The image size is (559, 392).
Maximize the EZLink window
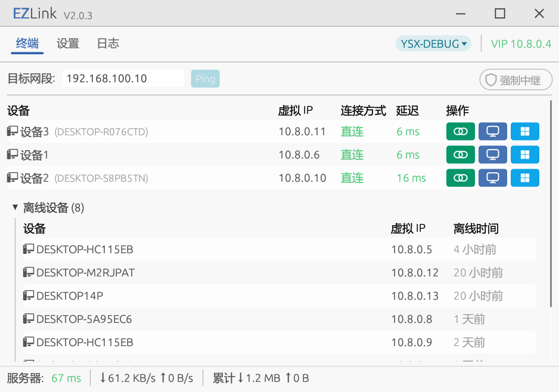coord(500,14)
